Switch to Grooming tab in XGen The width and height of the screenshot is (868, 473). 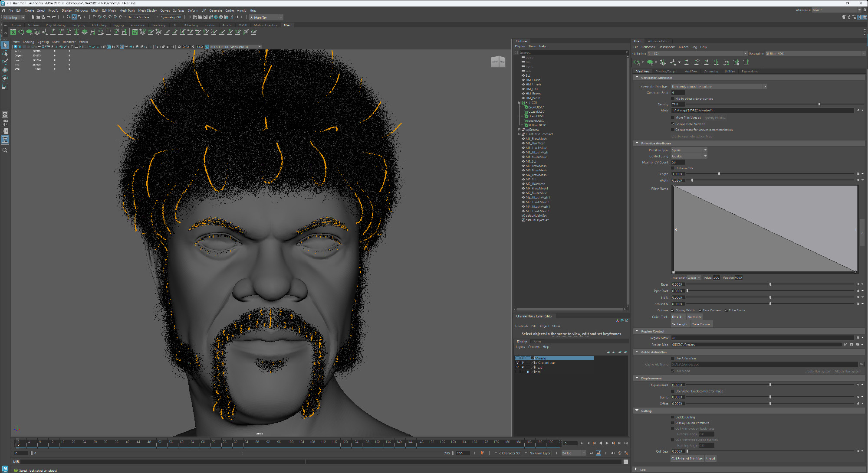point(711,72)
